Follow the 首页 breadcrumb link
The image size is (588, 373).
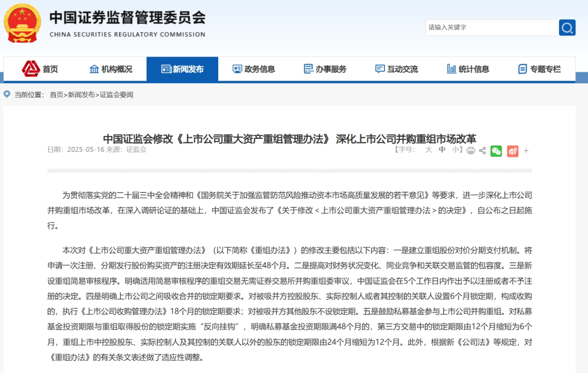point(56,95)
